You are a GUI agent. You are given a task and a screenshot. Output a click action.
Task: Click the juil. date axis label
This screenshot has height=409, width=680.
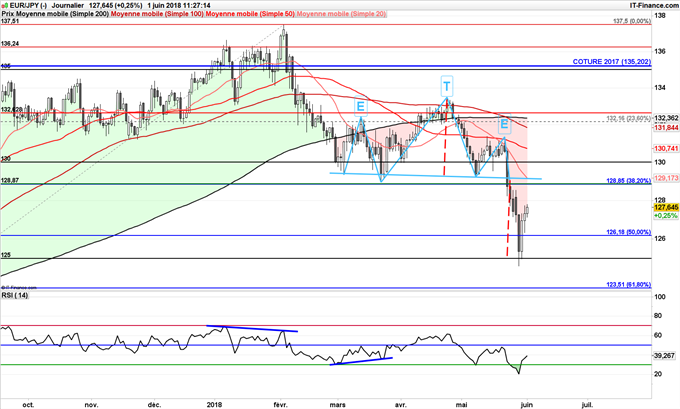click(x=586, y=405)
